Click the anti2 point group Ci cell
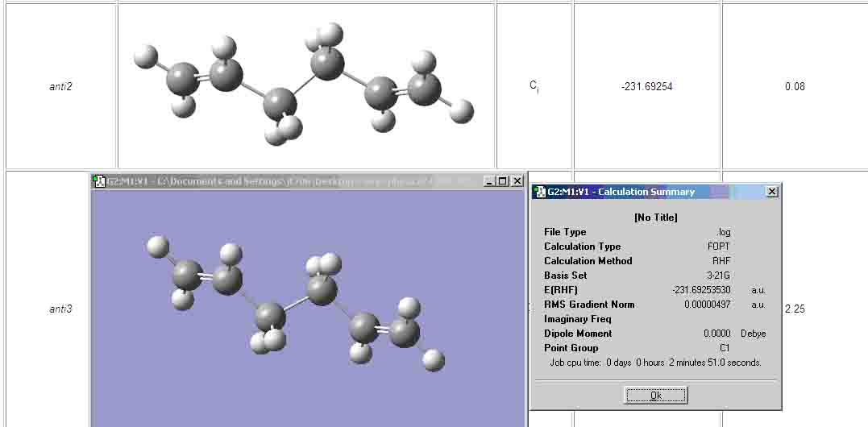The image size is (868, 427). pos(534,86)
